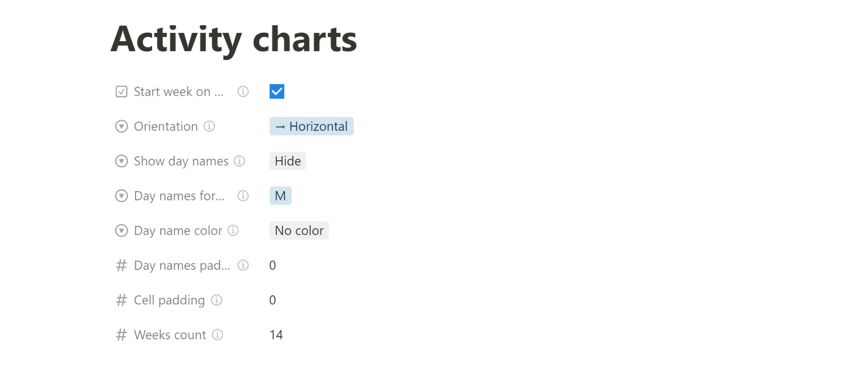Open the info icon for Start week on
Screen dimensions: 868x366
pyautogui.click(x=243, y=91)
